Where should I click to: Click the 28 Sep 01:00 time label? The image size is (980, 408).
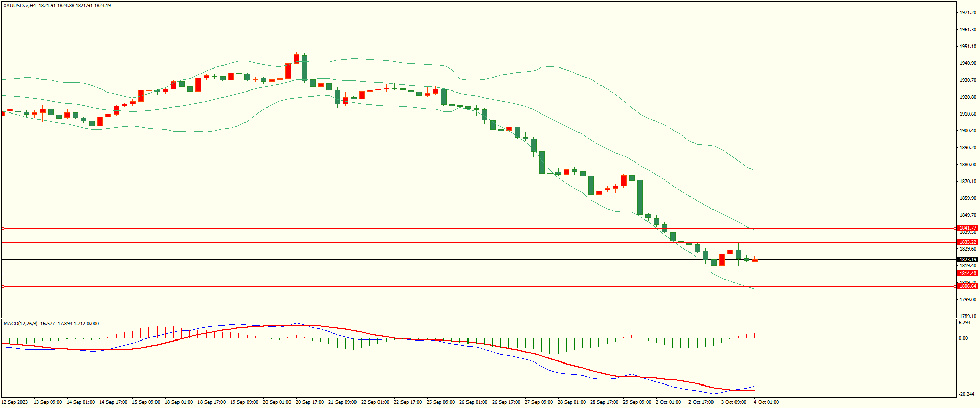572,402
